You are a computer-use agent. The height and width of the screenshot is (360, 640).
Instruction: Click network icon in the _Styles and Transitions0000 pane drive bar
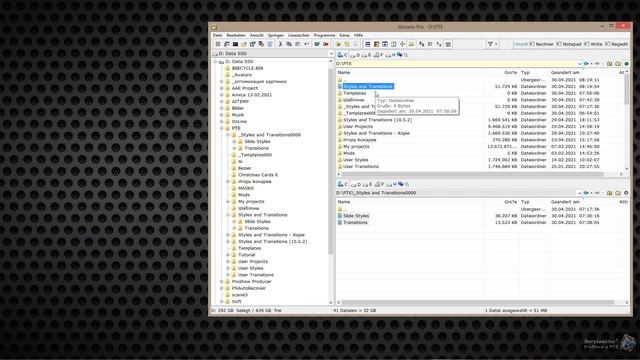(400, 184)
